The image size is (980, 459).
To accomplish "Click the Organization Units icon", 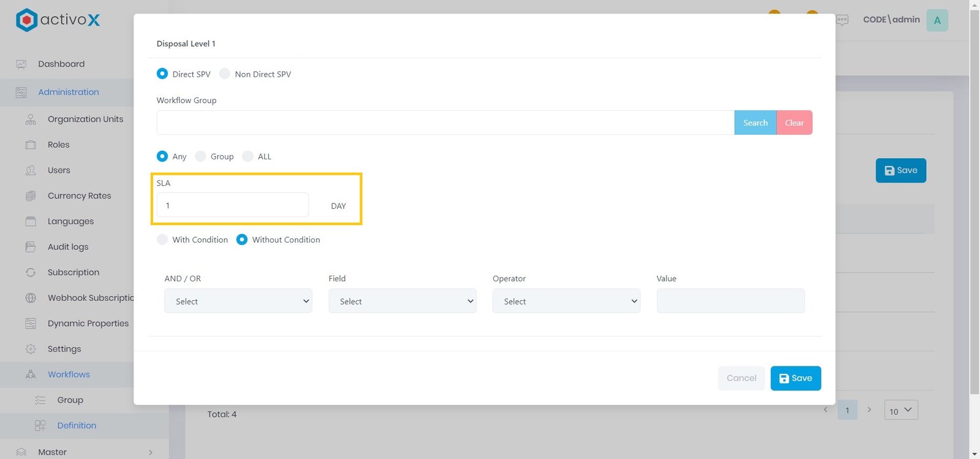I will click(31, 119).
